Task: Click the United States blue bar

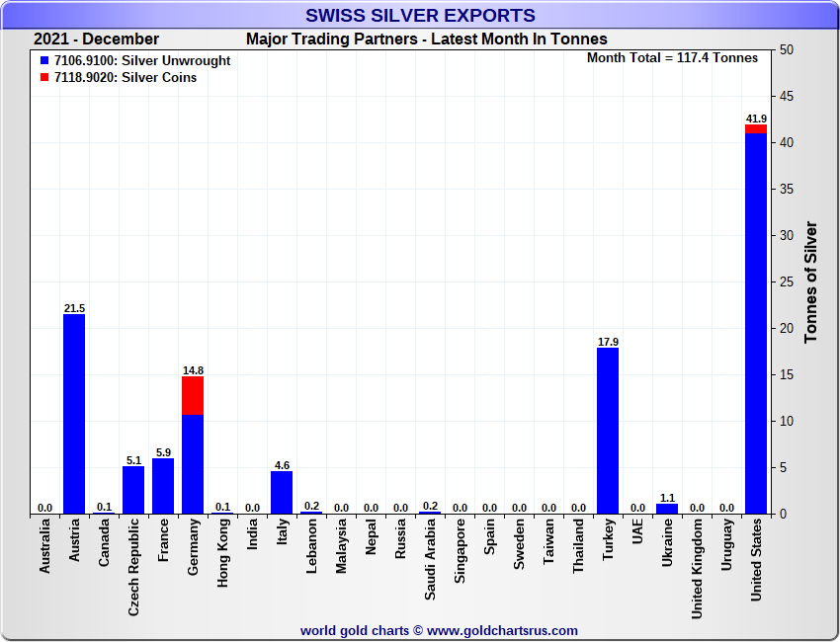Action: tap(756, 326)
